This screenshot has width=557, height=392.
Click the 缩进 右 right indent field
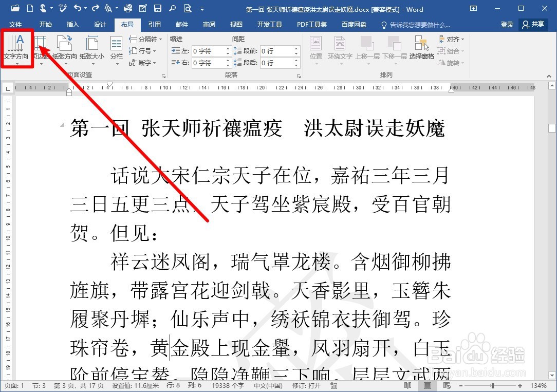(208, 63)
